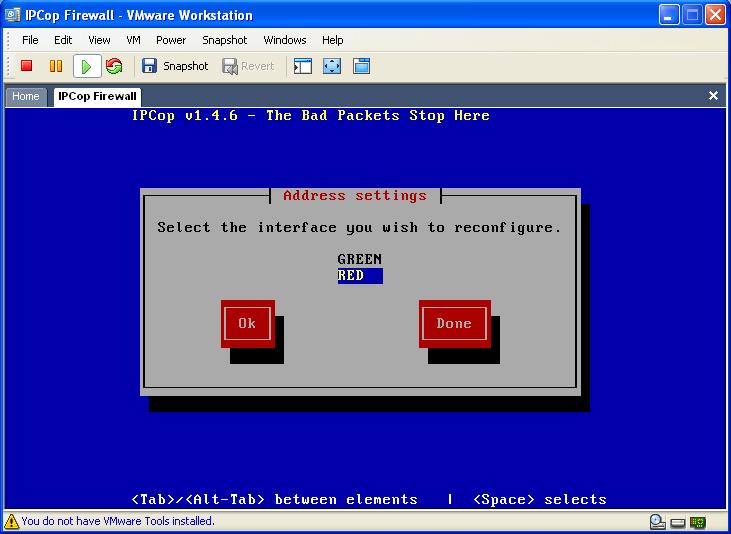Open the Snapshot menu
Viewport: 731px width, 534px height.
tap(225, 40)
